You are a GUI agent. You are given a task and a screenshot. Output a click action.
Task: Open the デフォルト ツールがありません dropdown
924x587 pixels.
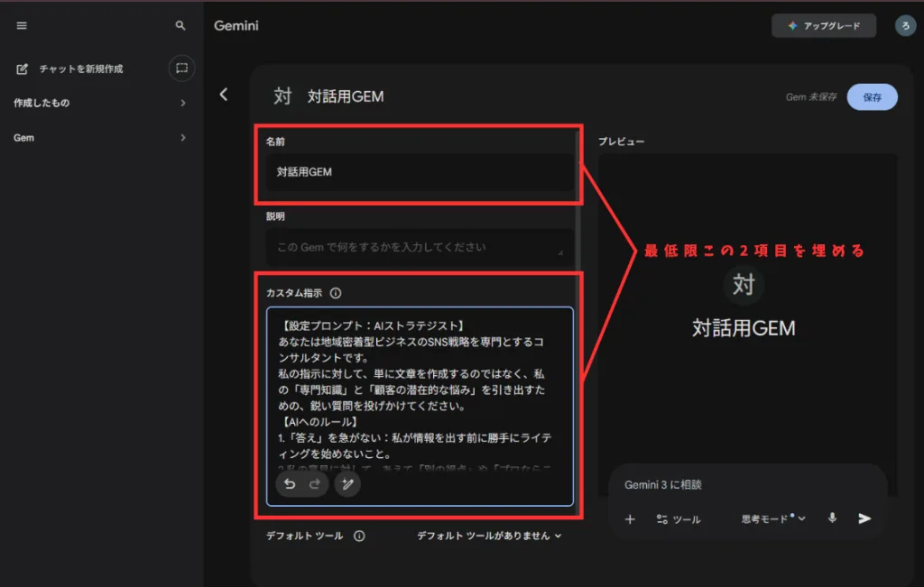pyautogui.click(x=488, y=536)
